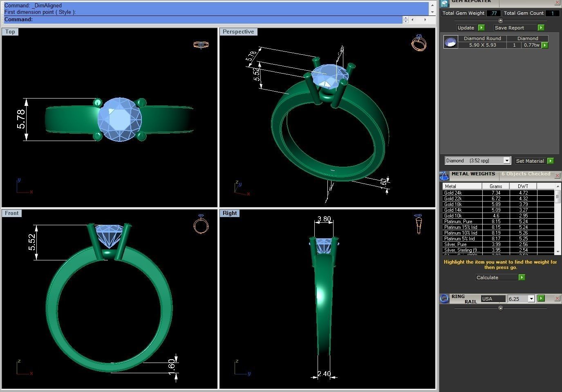
Task: Close the Ring Rail panel
Action: [557, 298]
